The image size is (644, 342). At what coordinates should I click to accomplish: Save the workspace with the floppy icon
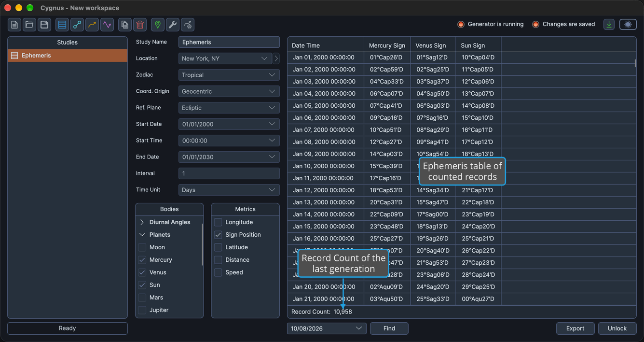(x=44, y=25)
